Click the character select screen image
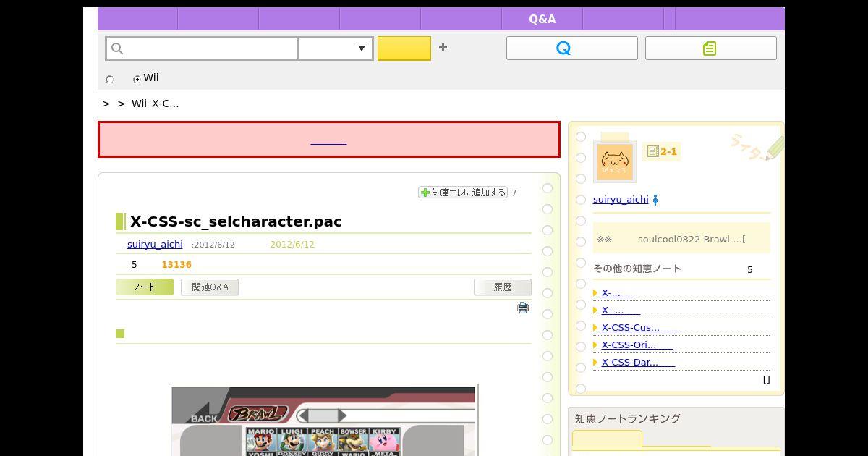868x456 pixels. click(x=323, y=420)
